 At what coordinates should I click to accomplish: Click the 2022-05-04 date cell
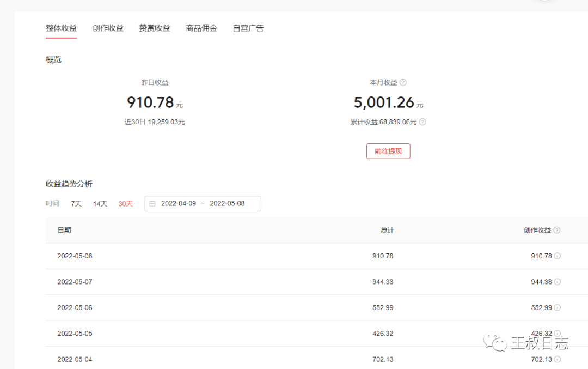pos(75,360)
